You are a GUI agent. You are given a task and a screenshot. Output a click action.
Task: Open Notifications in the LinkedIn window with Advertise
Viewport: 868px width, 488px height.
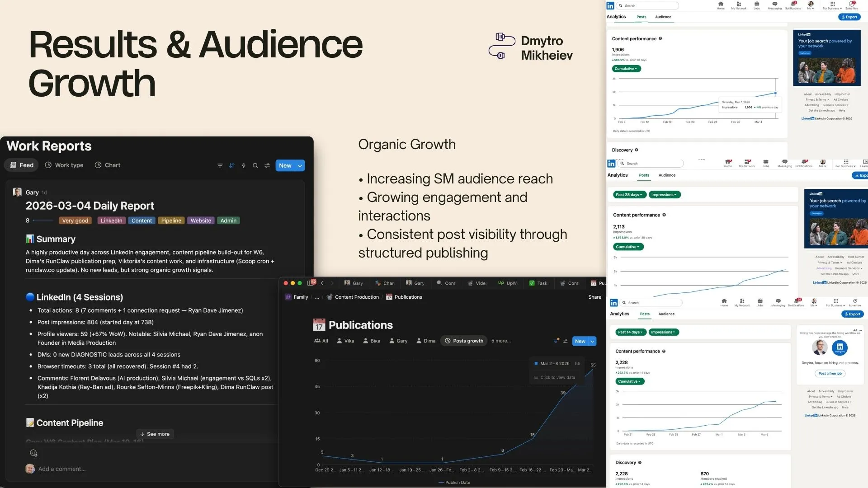click(x=796, y=302)
